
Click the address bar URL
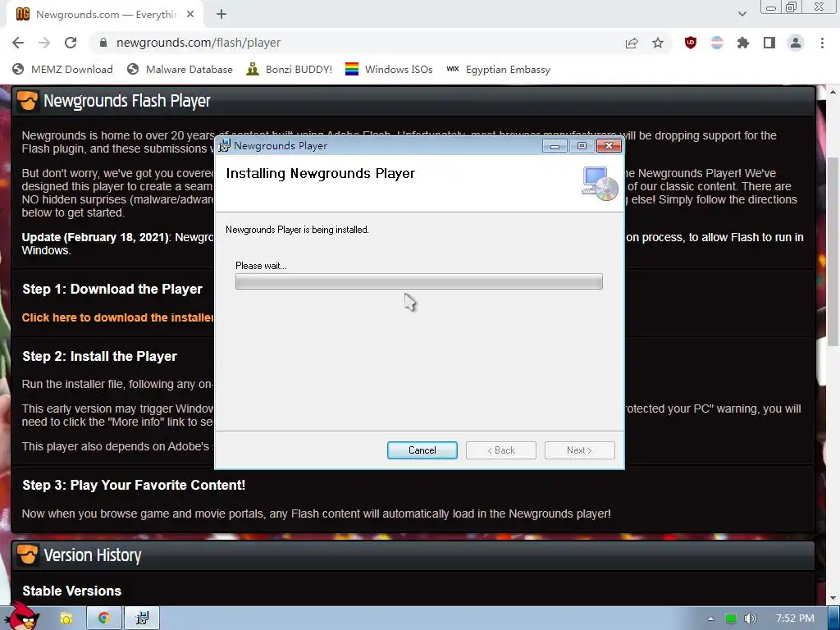pyautogui.click(x=199, y=43)
